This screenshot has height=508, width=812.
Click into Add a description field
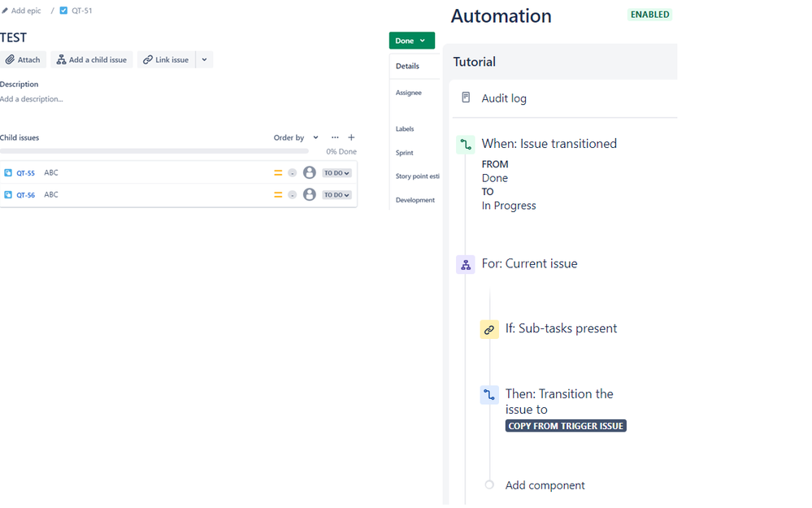pyautogui.click(x=32, y=99)
